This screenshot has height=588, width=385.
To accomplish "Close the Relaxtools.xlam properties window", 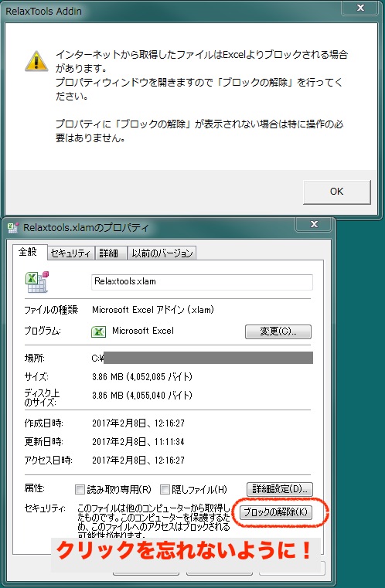I will click(x=314, y=224).
